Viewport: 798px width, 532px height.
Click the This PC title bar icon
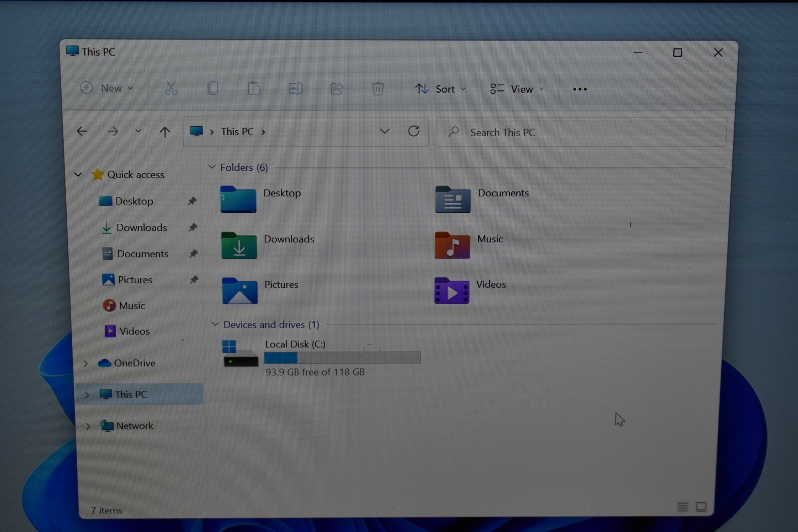click(x=72, y=51)
